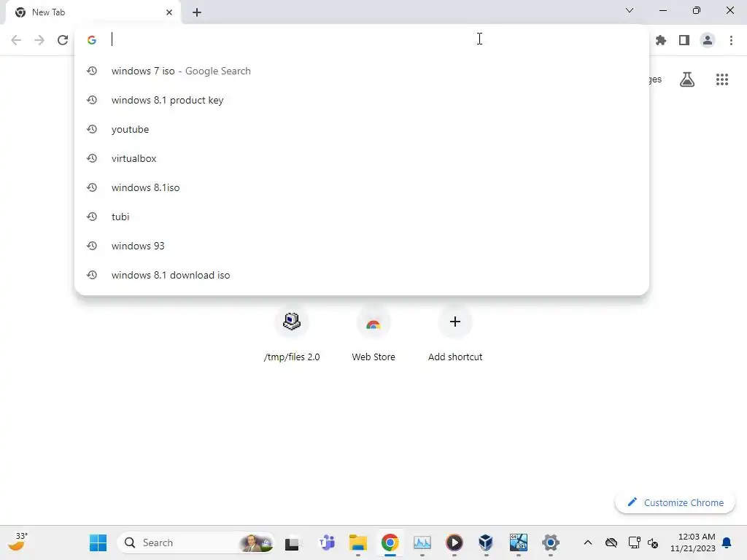
Task: Choose the tubi suggestion
Action: click(362, 217)
